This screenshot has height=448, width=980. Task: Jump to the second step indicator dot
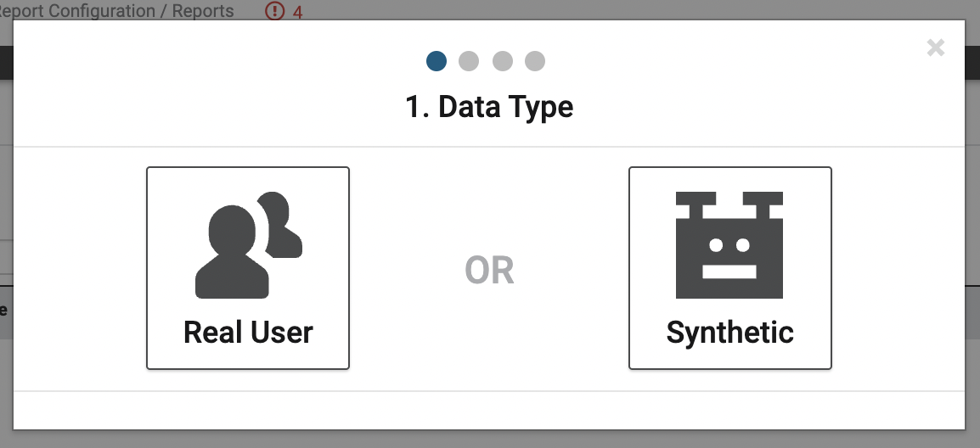(469, 61)
